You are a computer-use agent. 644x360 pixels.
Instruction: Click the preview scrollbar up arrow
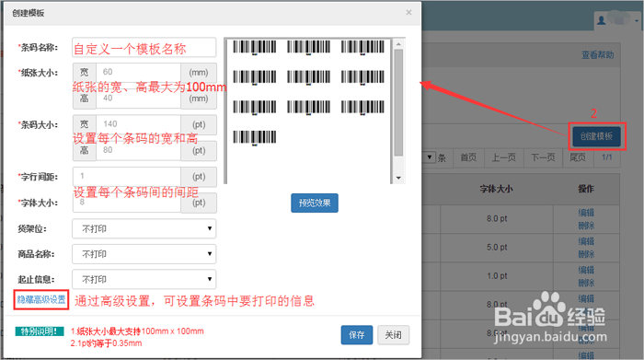click(x=398, y=43)
